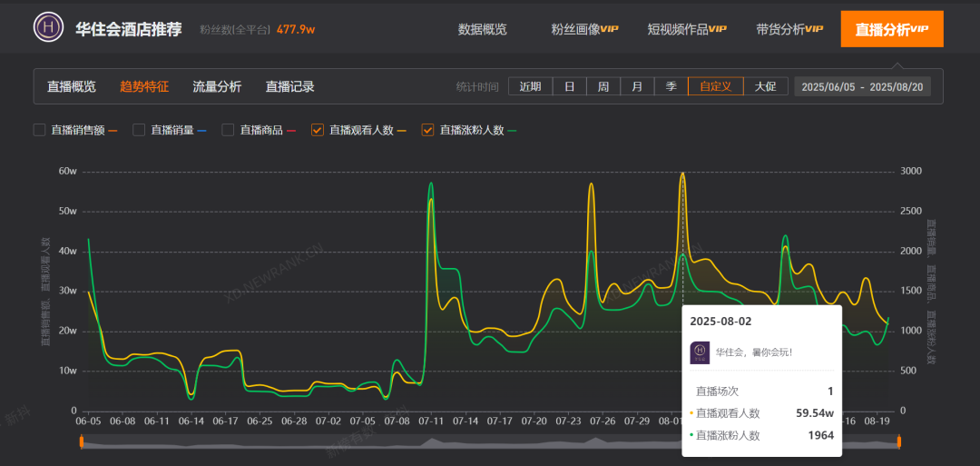
Task: Click the 07-26 x-axis date label
Action: pos(602,421)
